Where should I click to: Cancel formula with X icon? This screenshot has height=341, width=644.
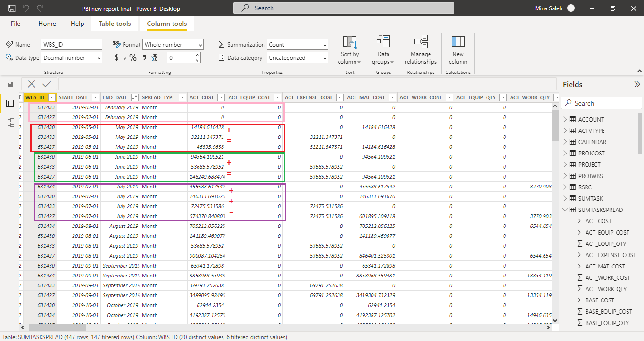(x=32, y=84)
